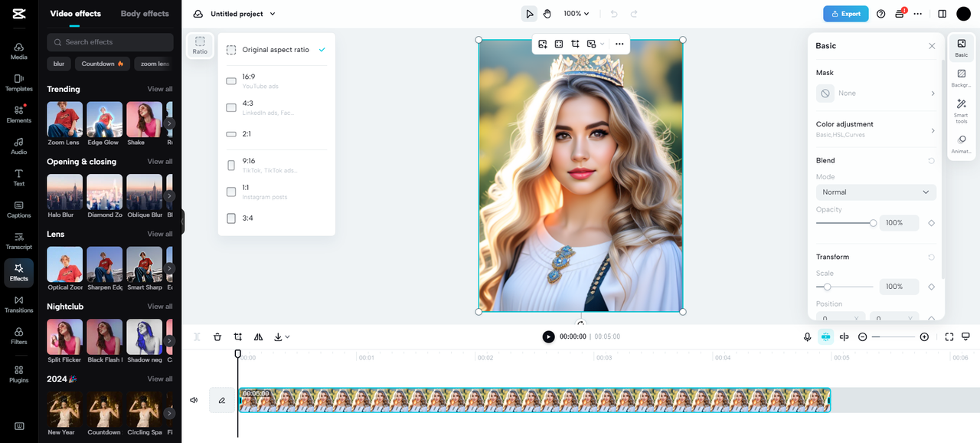Image resolution: width=980 pixels, height=443 pixels.
Task: Open the Captions panel
Action: pos(19,210)
